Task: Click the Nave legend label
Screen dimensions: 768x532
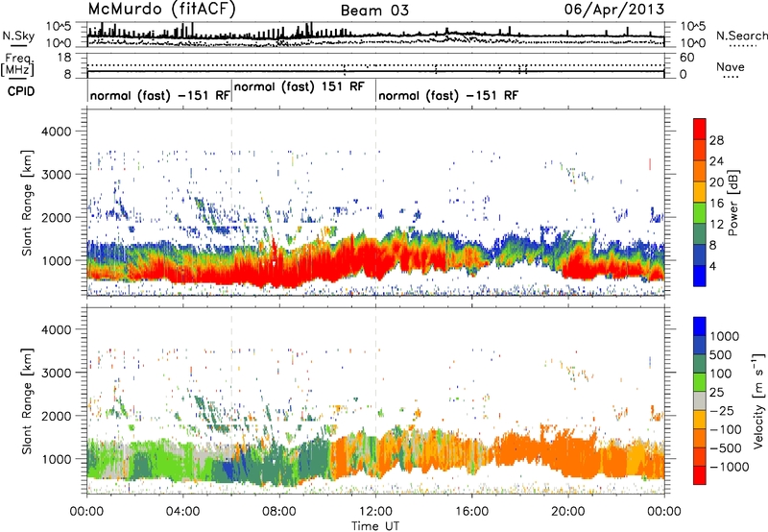Action: pyautogui.click(x=731, y=67)
